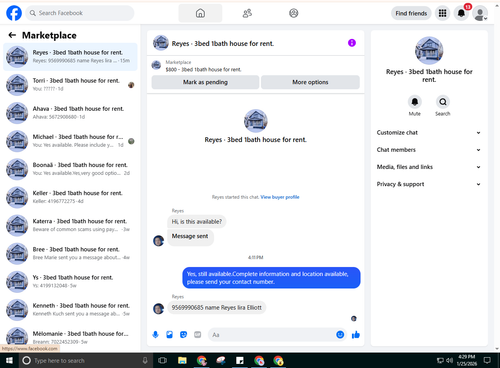Viewport: 500px width, 368px height.
Task: Go to the Home tab icon
Action: coord(200,13)
